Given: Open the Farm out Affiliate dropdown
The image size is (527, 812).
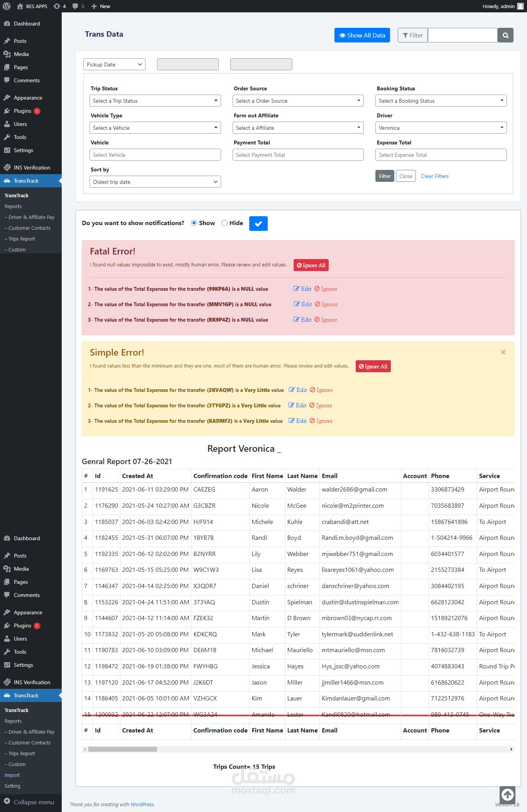Looking at the screenshot, I should click(x=298, y=128).
